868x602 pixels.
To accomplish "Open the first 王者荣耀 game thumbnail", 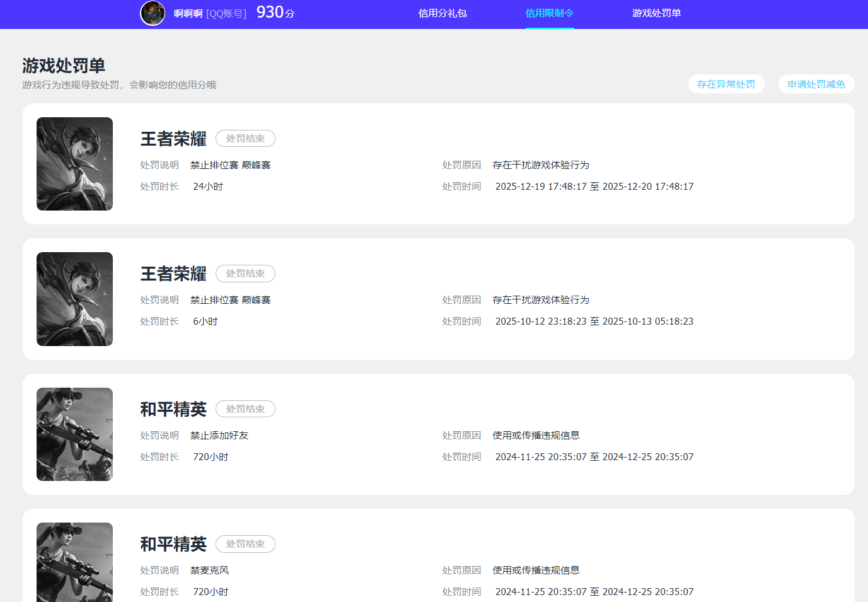I will (x=74, y=164).
